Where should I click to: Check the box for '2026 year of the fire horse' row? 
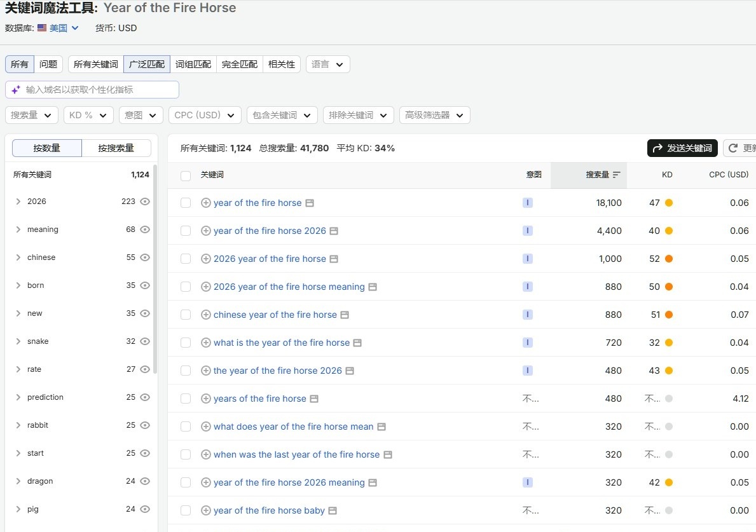click(186, 259)
